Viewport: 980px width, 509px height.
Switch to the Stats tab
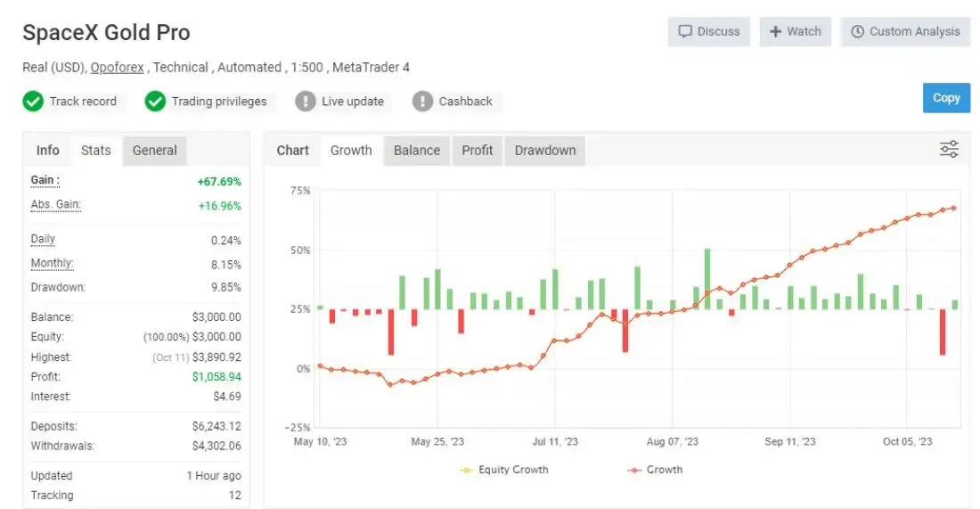pos(96,151)
